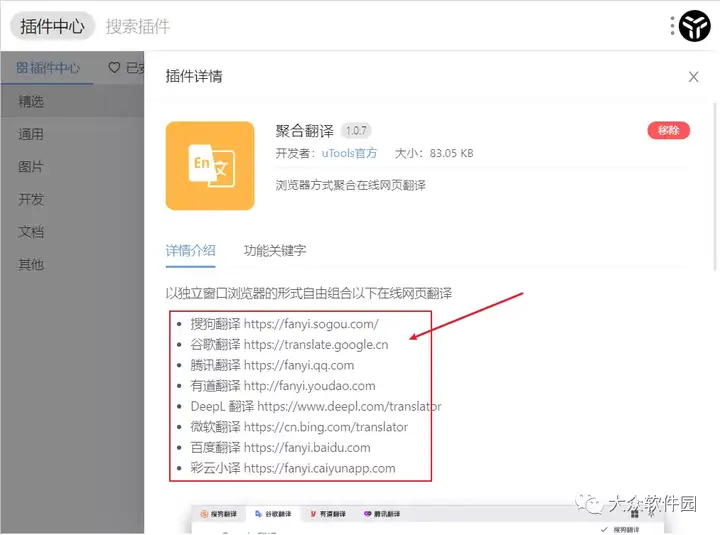Select the 插件中心 sidebar tab
Image resolution: width=720 pixels, height=535 pixels.
pos(48,68)
